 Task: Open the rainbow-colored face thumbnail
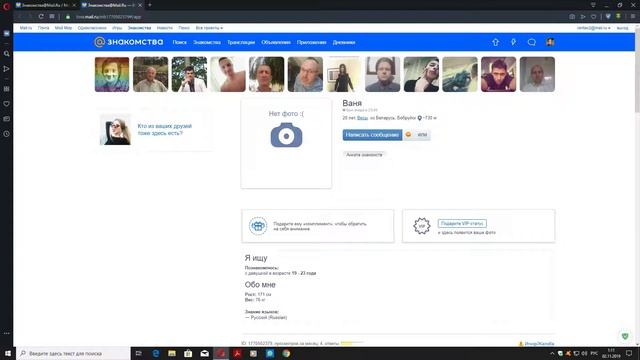112,74
